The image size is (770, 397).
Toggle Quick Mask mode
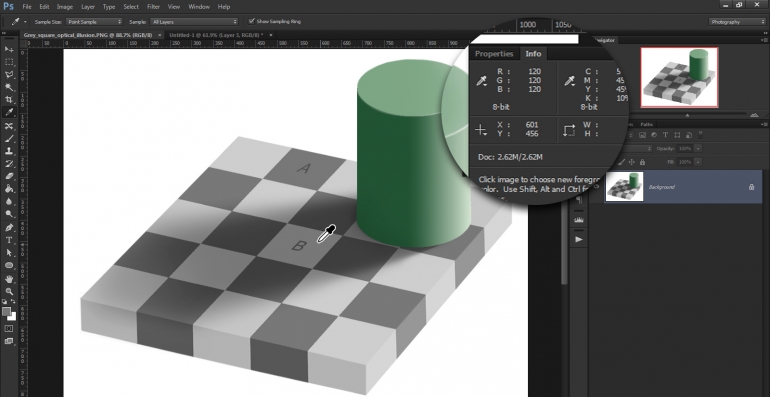click(9, 328)
